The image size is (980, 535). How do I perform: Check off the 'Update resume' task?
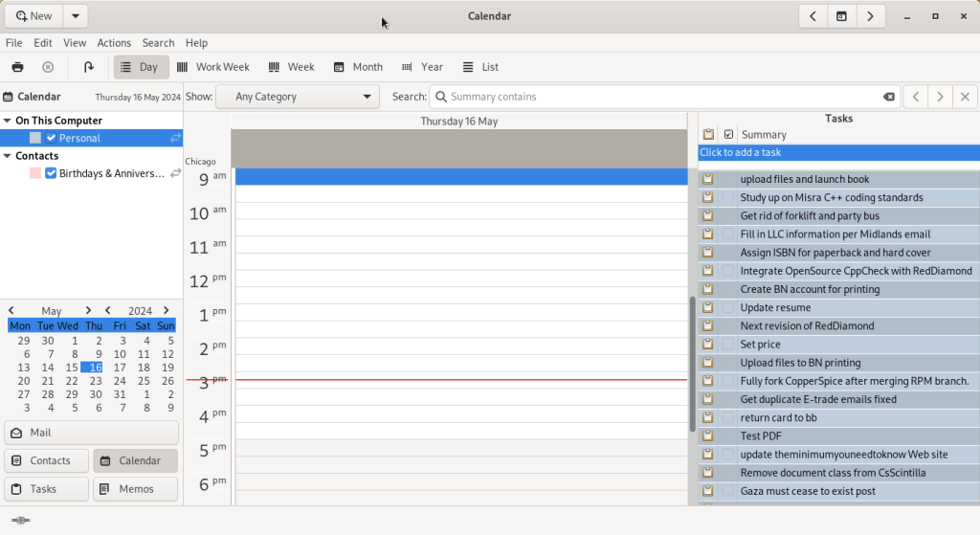pyautogui.click(x=728, y=307)
